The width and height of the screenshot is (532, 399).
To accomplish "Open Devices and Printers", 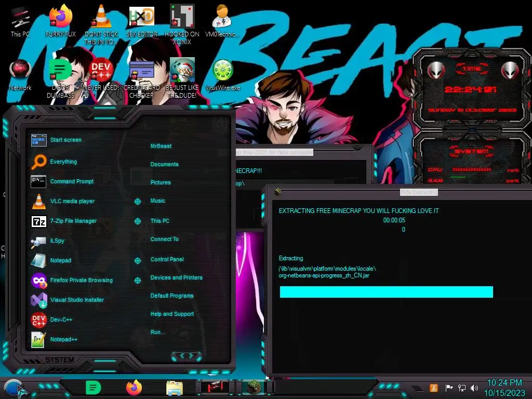I will [177, 277].
